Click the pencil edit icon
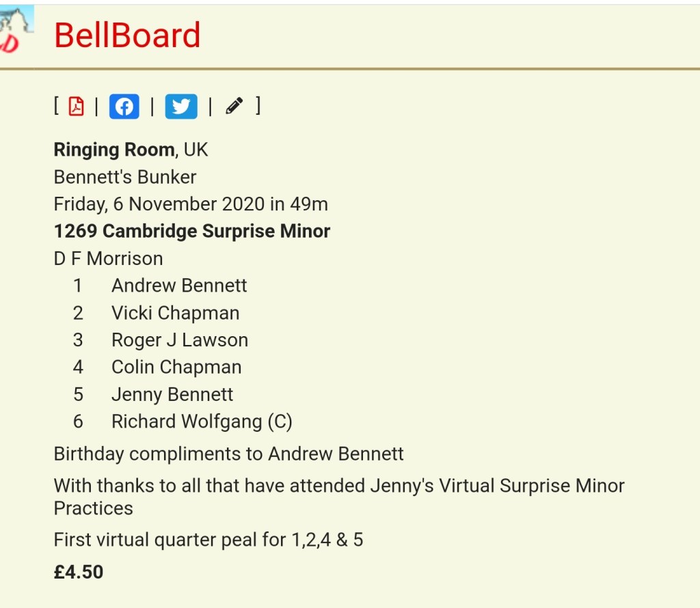Viewport: 700px width, 608px height. coord(234,106)
